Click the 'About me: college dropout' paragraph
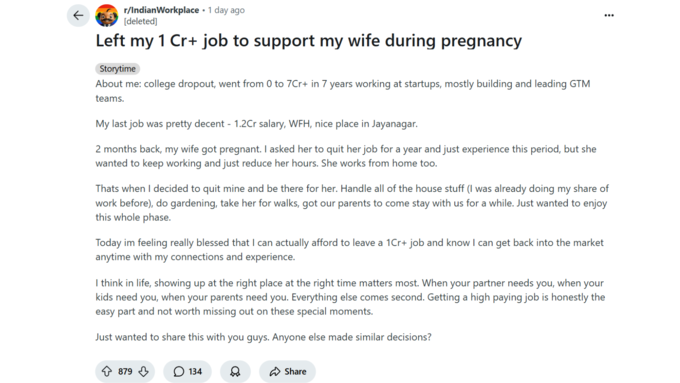 (x=343, y=91)
